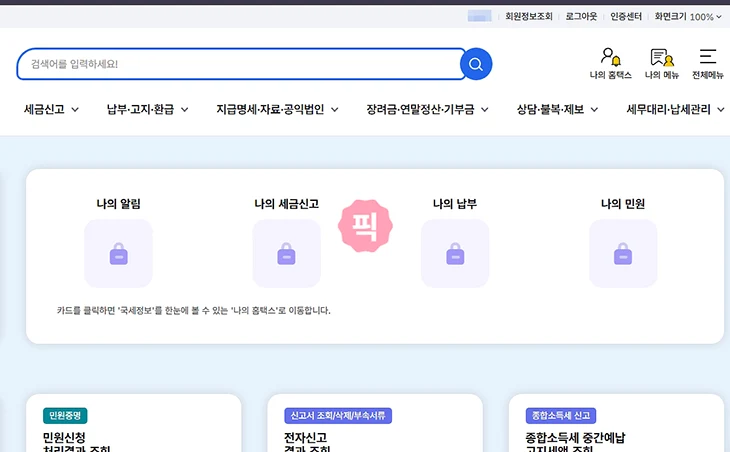Image resolution: width=730 pixels, height=452 pixels.
Task: Expand 상담·불복·제보 menu
Action: pyautogui.click(x=557, y=109)
